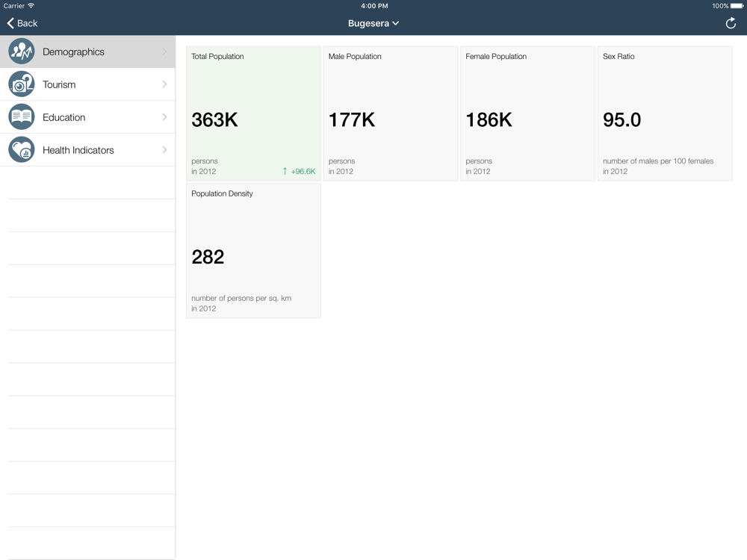The image size is (747, 560).
Task: Click the Education open book icon
Action: [x=22, y=117]
